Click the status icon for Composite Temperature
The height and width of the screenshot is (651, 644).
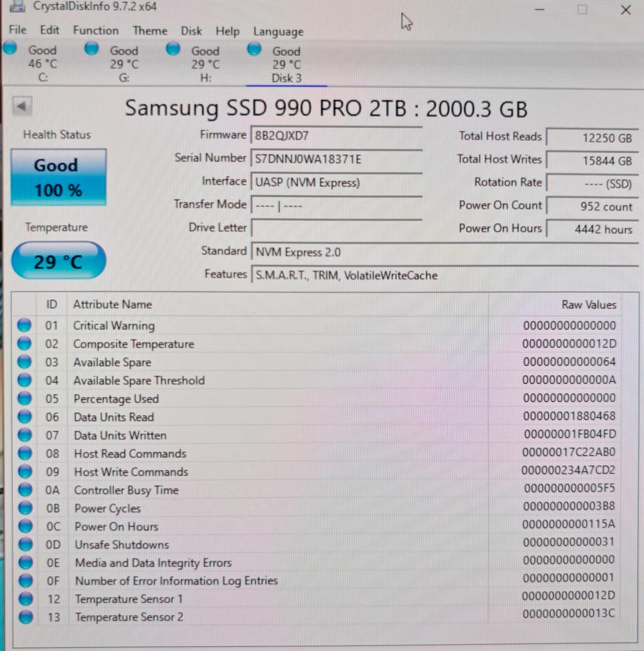coord(24,343)
